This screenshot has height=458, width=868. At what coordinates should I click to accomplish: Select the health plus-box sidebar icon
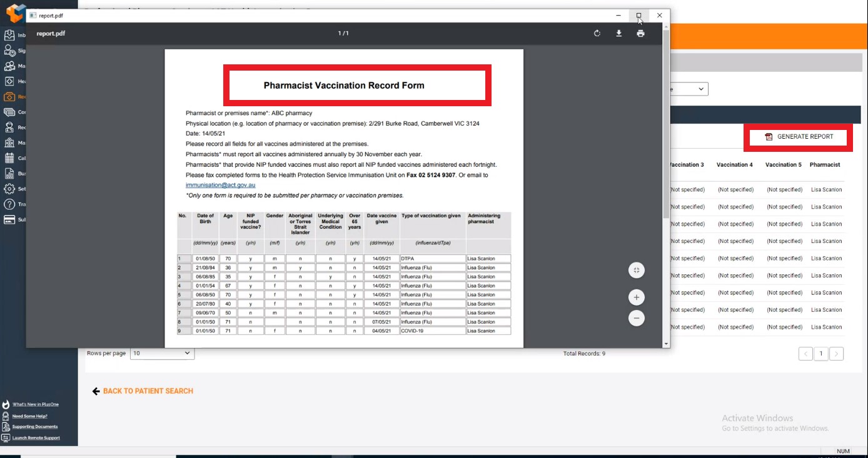tap(9, 81)
